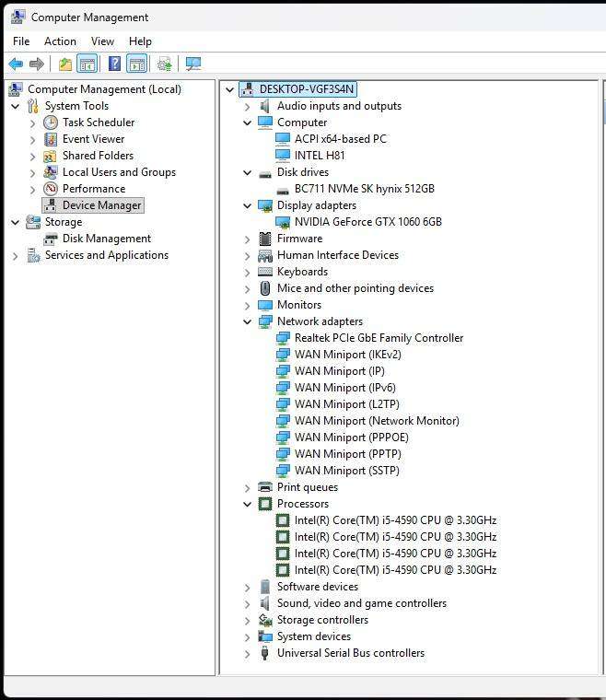Expand Sound, video and game controllers
The height and width of the screenshot is (700, 606).
[247, 604]
